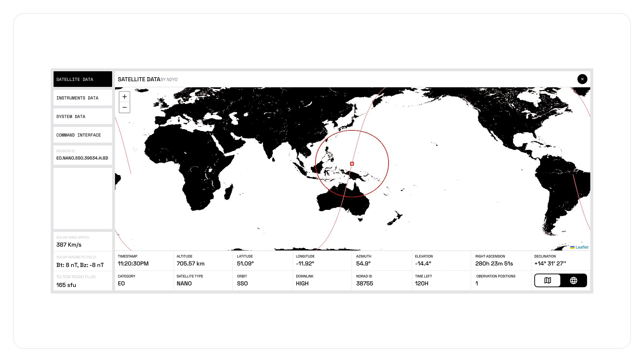The height and width of the screenshot is (362, 644).
Task: Open the Instruments Data tab
Action: tap(83, 98)
